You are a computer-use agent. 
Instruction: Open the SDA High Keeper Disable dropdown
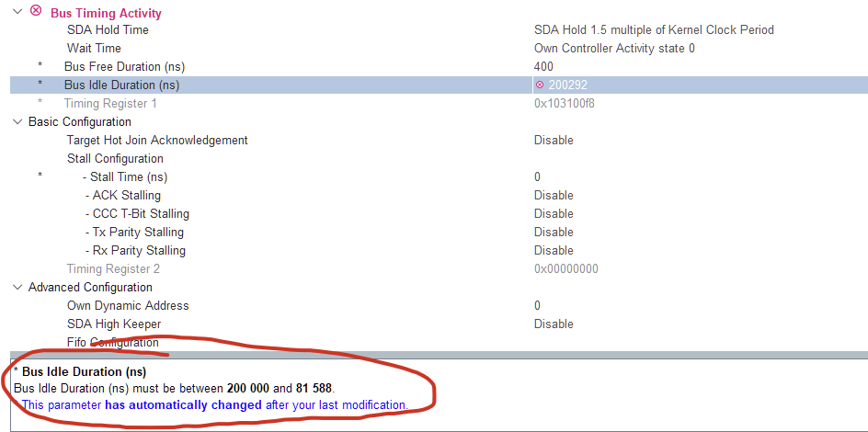coord(554,324)
